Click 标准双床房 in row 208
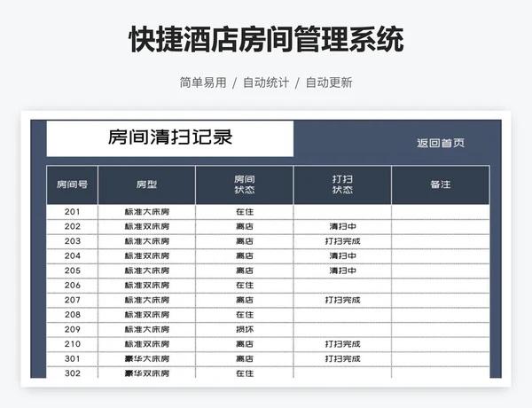532x408 pixels. pos(146,315)
